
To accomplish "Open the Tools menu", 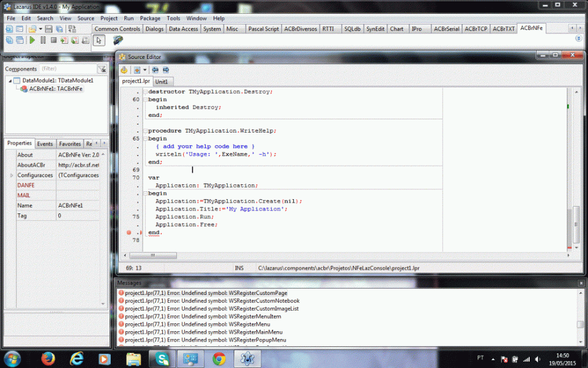I will (x=173, y=18).
